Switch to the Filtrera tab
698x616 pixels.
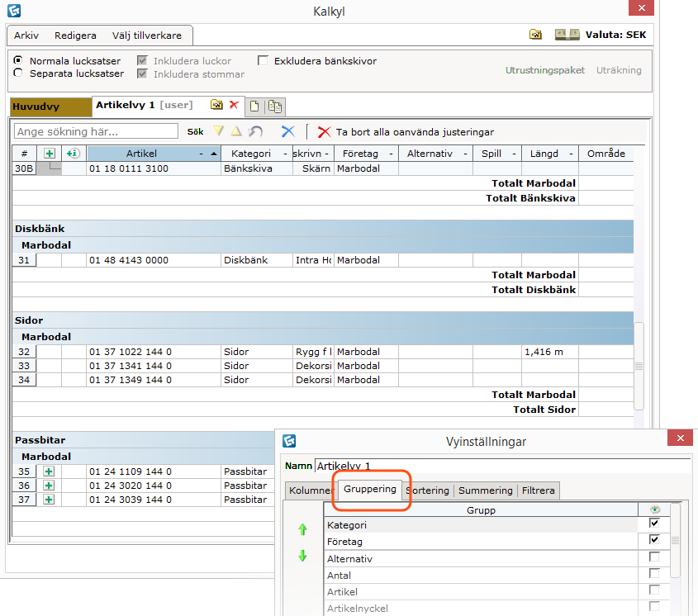click(x=539, y=490)
